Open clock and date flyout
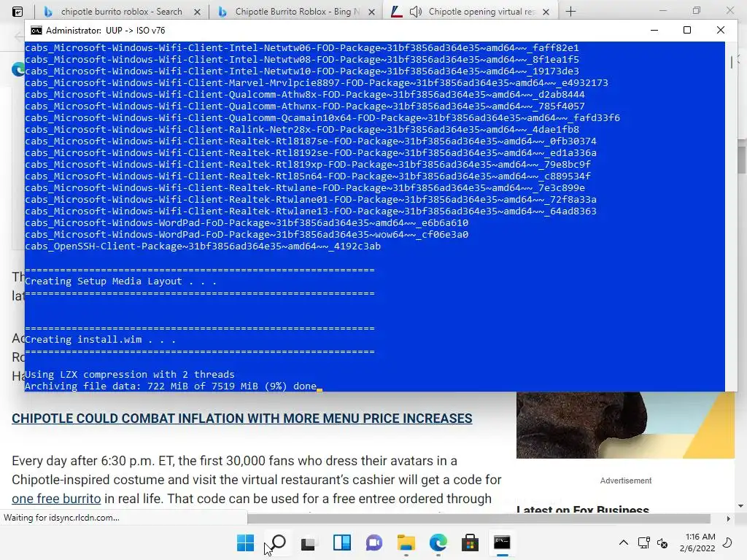The image size is (747, 560). click(x=697, y=542)
